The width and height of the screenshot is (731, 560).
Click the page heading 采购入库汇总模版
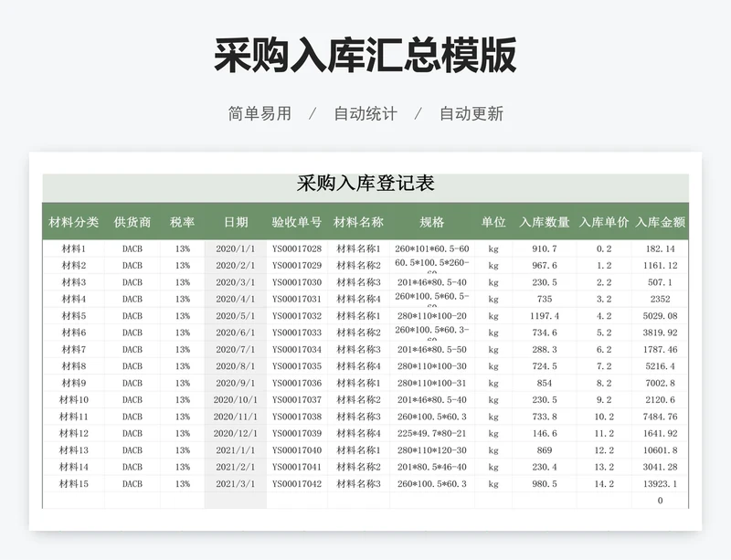(x=365, y=55)
